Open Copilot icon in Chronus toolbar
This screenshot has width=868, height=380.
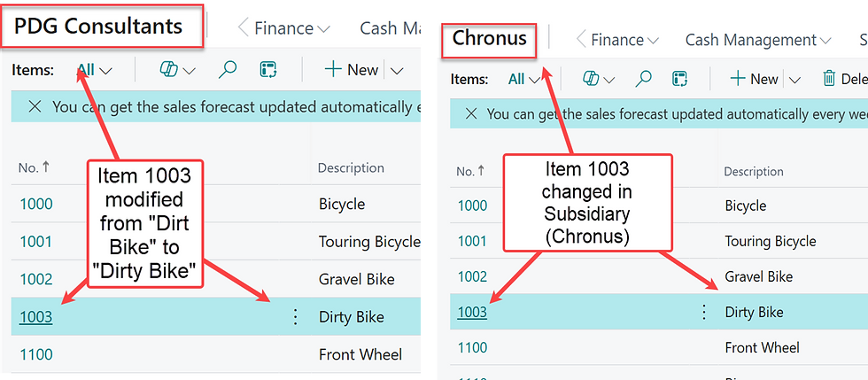590,79
